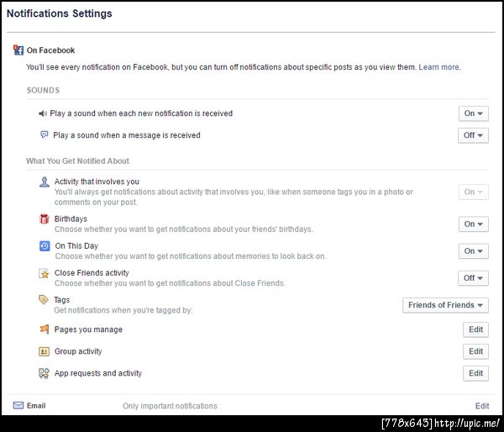Open the message sound Off dropdown
The height and width of the screenshot is (432, 504).
click(473, 135)
